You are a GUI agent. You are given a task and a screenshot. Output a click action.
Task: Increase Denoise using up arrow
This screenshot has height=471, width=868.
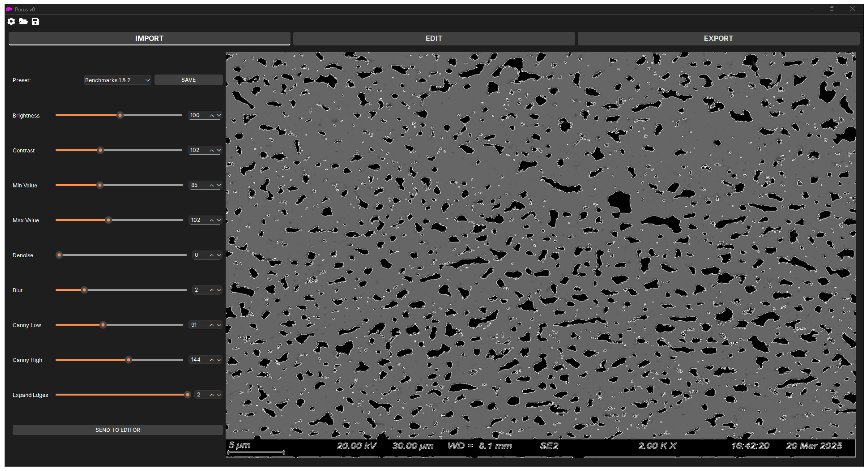[x=212, y=255]
